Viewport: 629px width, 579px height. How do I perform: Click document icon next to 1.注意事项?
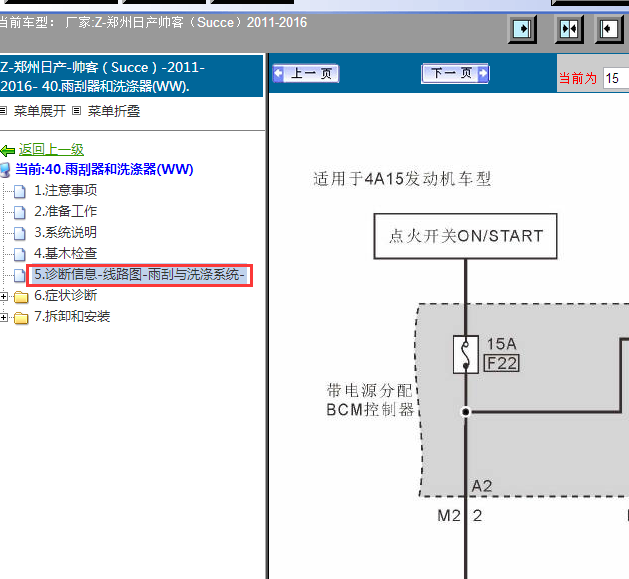[20, 192]
